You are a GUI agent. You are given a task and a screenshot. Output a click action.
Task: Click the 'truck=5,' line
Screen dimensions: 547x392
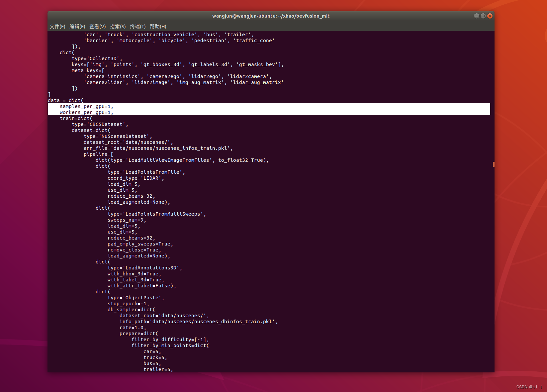pos(155,357)
